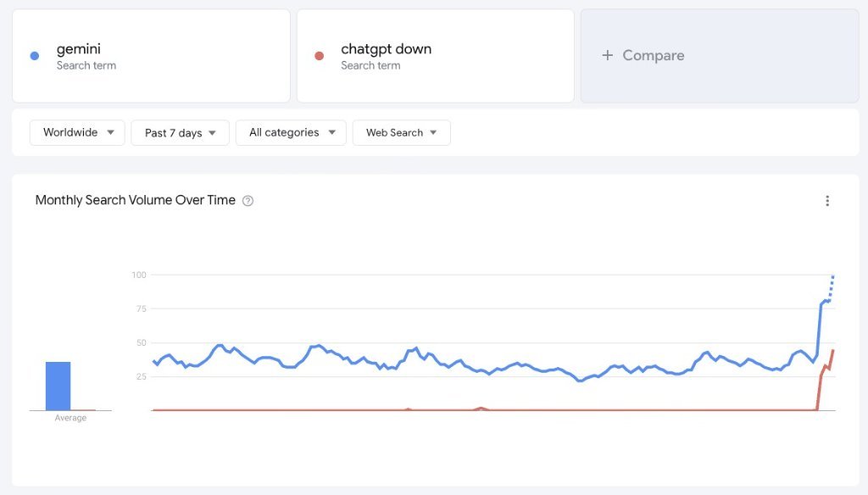Click the plus icon next to Compare
The height and width of the screenshot is (495, 868).
click(x=607, y=55)
